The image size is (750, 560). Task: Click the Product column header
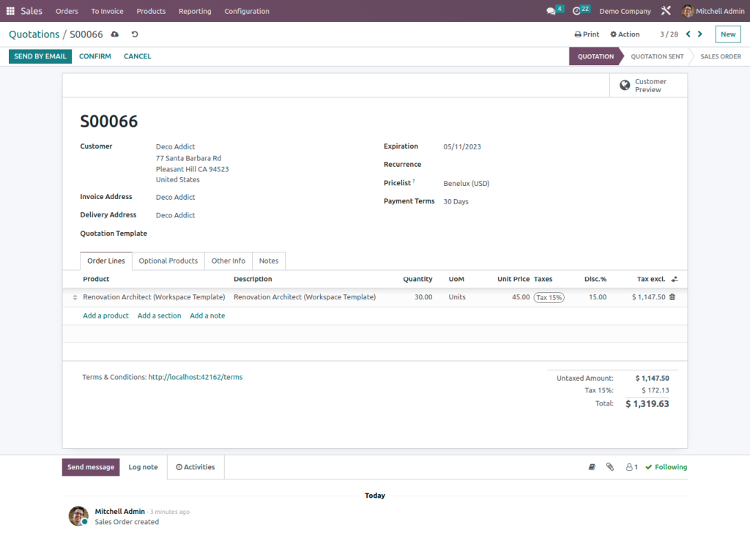pos(96,279)
